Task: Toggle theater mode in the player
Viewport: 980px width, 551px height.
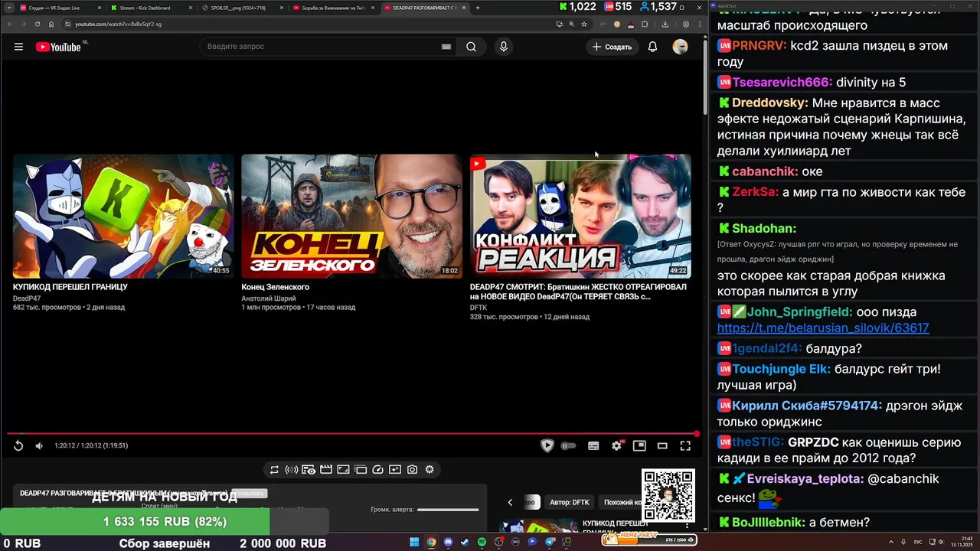Action: pyautogui.click(x=662, y=445)
